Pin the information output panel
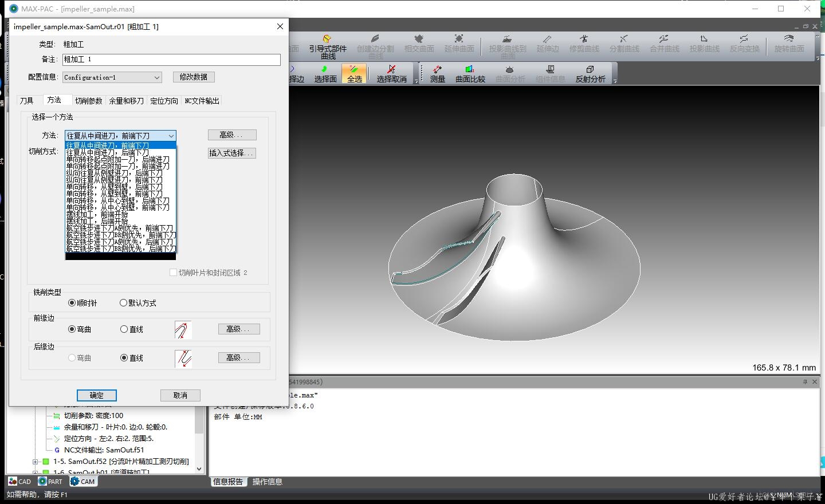Screen dimensions: 825x504 pos(805,381)
